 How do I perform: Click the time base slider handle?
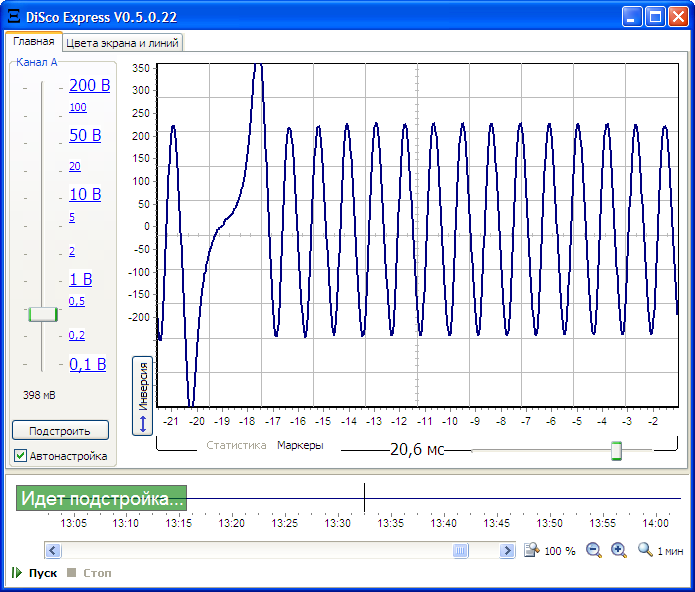(616, 451)
